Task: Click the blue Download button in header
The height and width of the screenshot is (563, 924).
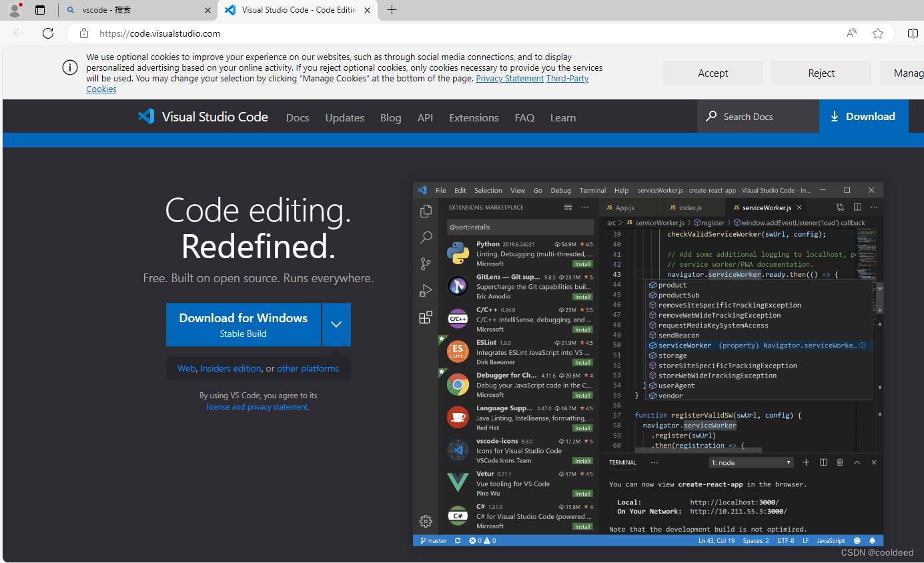Action: pyautogui.click(x=864, y=117)
